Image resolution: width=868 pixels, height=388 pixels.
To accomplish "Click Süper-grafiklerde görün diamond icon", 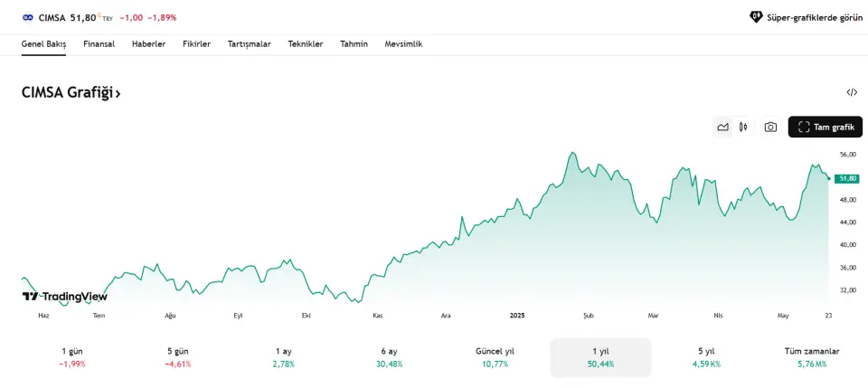I will [756, 17].
